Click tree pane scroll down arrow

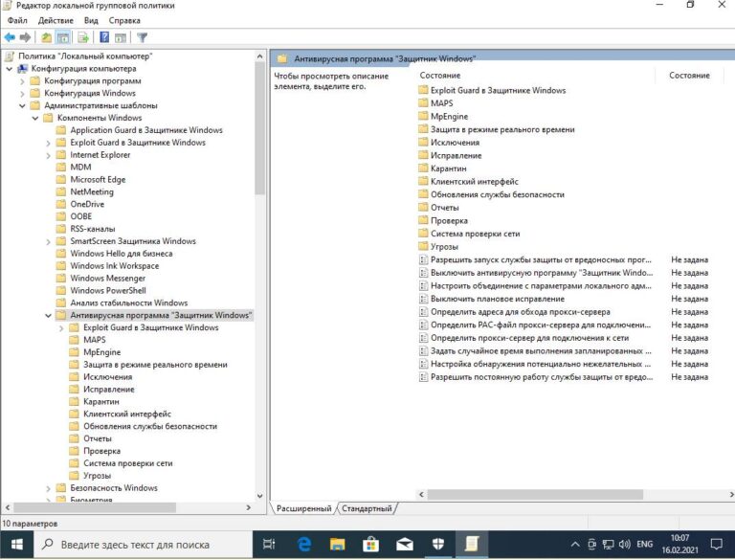260,496
